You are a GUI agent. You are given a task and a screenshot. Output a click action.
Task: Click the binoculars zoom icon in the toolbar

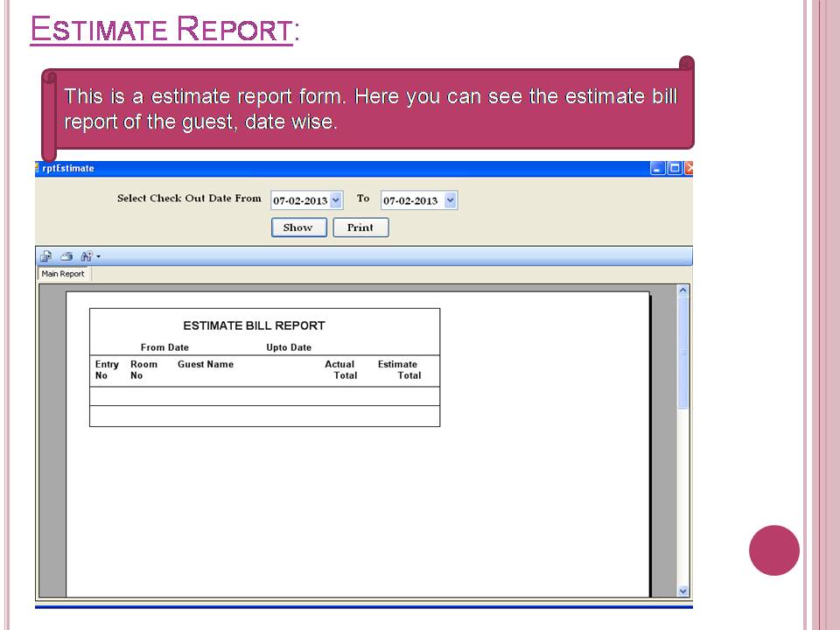coord(87,256)
